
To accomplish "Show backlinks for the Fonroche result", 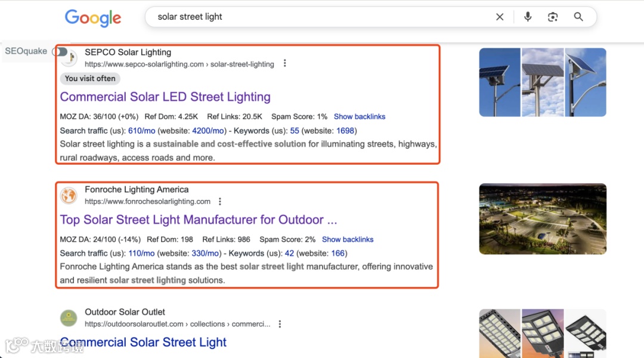I will pyautogui.click(x=348, y=240).
